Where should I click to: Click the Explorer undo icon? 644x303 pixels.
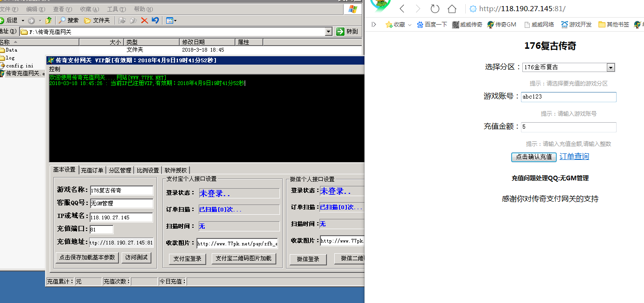(155, 20)
